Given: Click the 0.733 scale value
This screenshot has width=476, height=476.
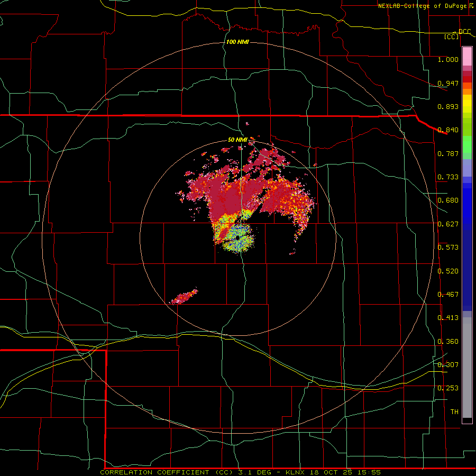Looking at the screenshot, I should click(x=448, y=177).
